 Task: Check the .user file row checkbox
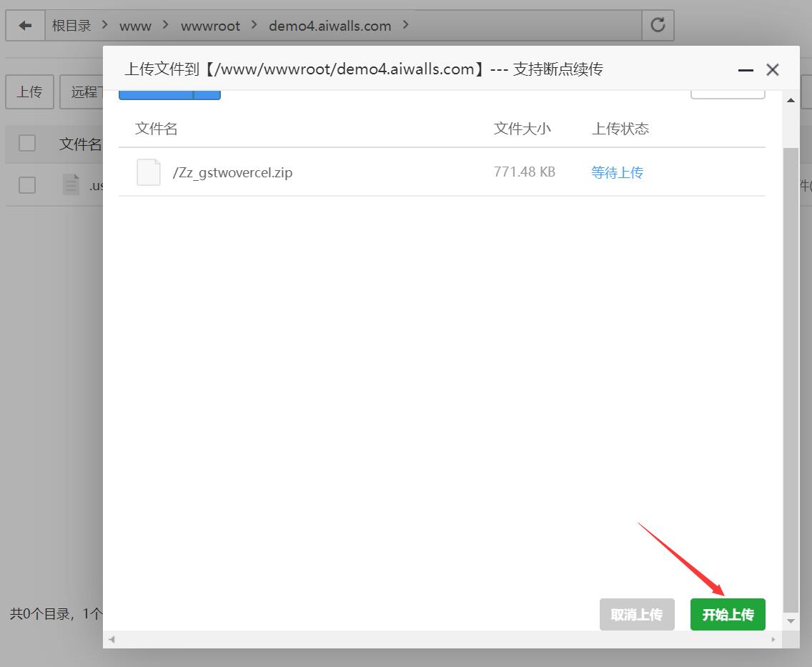[27, 185]
